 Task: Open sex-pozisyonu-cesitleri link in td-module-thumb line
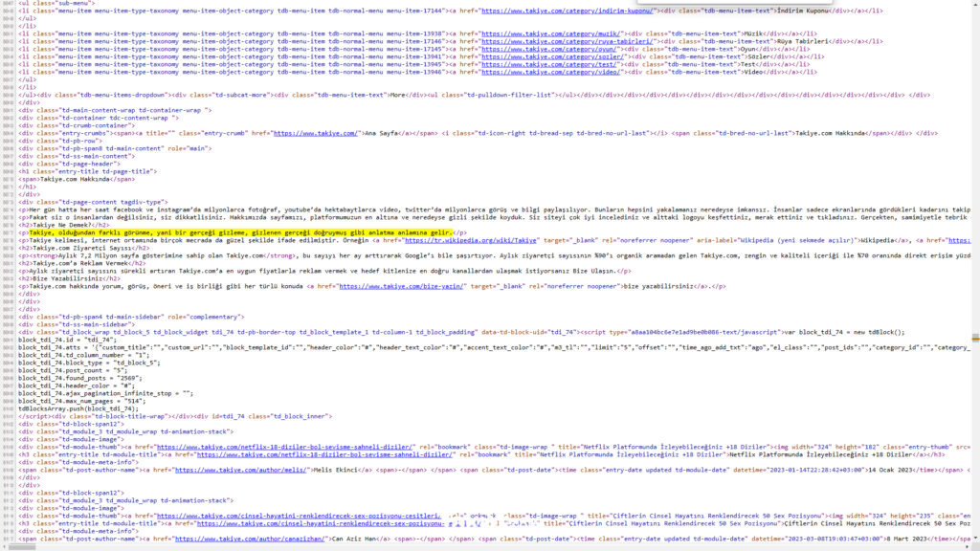[x=299, y=516]
